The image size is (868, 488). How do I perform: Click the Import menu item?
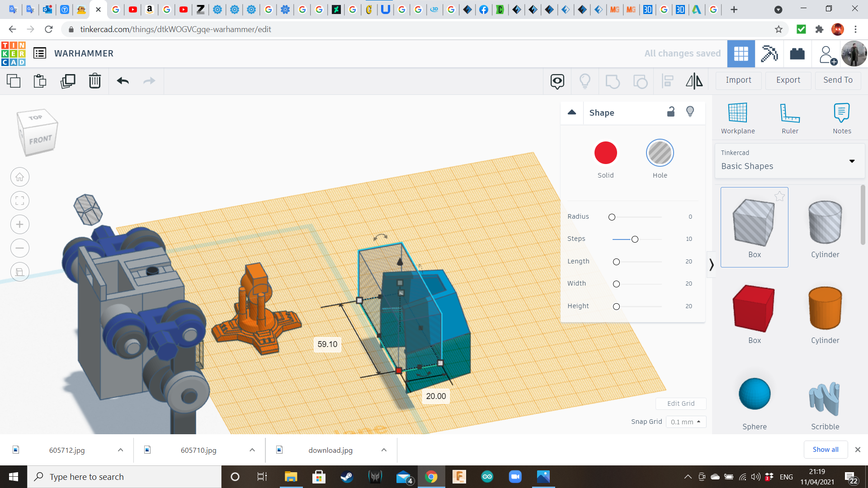(x=739, y=80)
